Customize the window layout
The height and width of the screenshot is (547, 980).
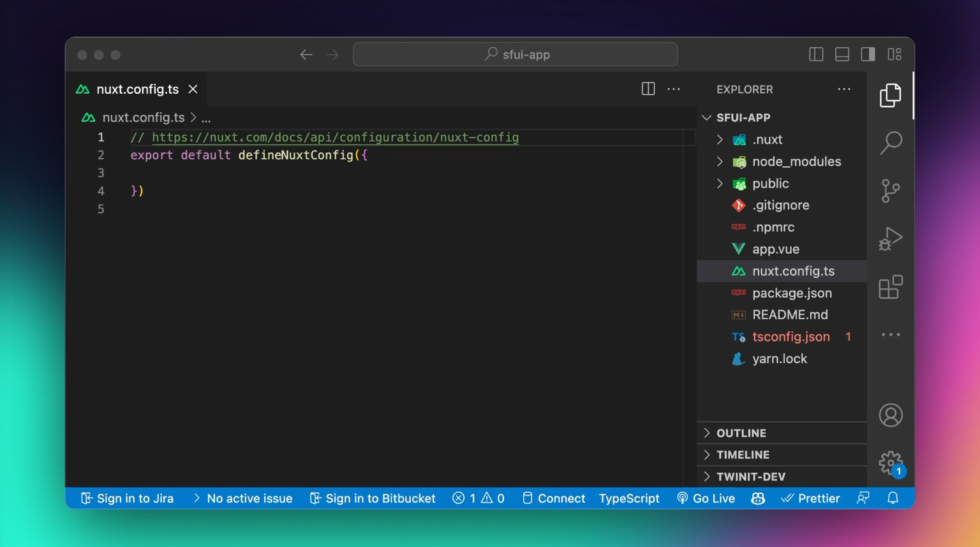click(x=895, y=54)
